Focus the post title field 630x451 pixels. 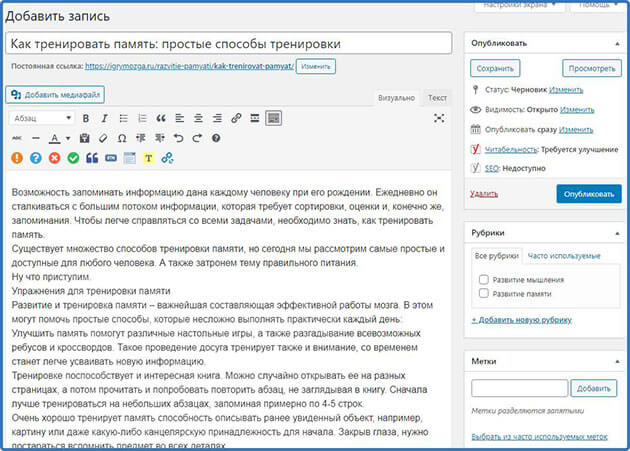tap(229, 43)
